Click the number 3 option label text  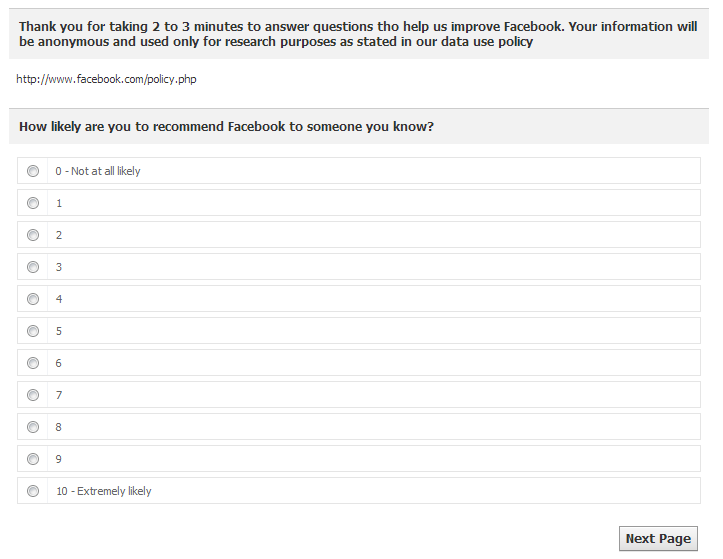click(59, 267)
